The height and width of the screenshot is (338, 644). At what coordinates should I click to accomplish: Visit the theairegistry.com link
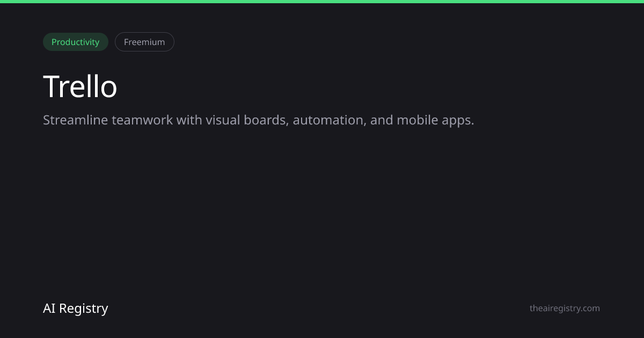(x=565, y=308)
